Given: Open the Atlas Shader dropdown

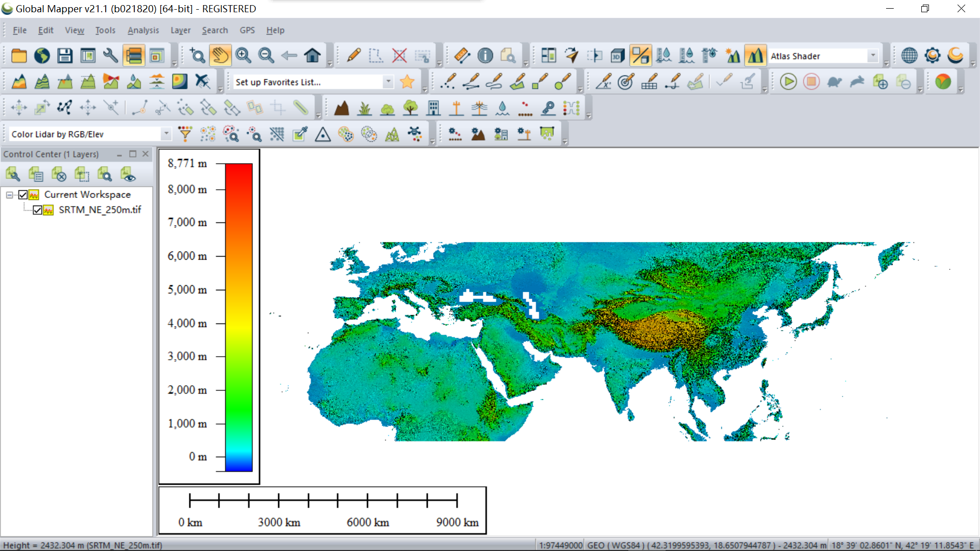Looking at the screenshot, I should pyautogui.click(x=873, y=56).
